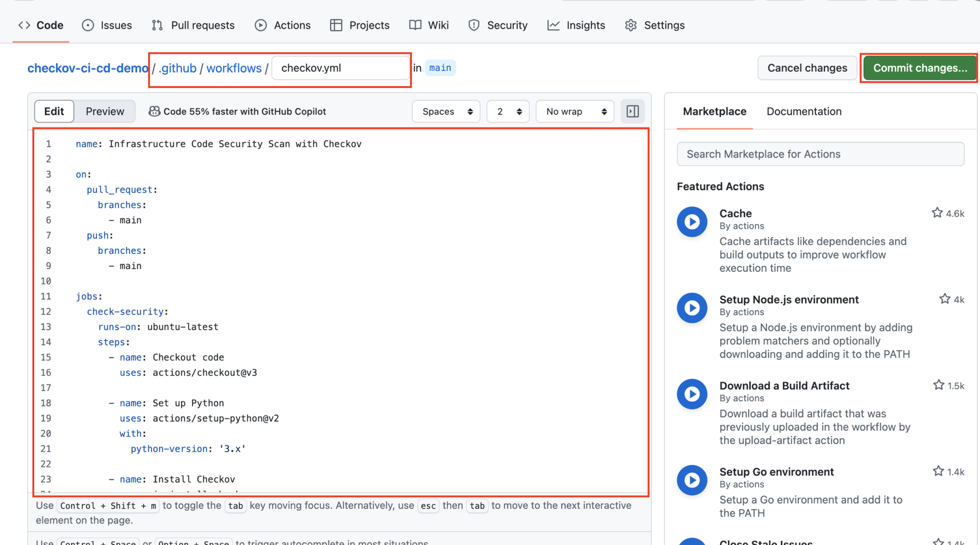
Task: Star the Cache action
Action: click(x=937, y=213)
